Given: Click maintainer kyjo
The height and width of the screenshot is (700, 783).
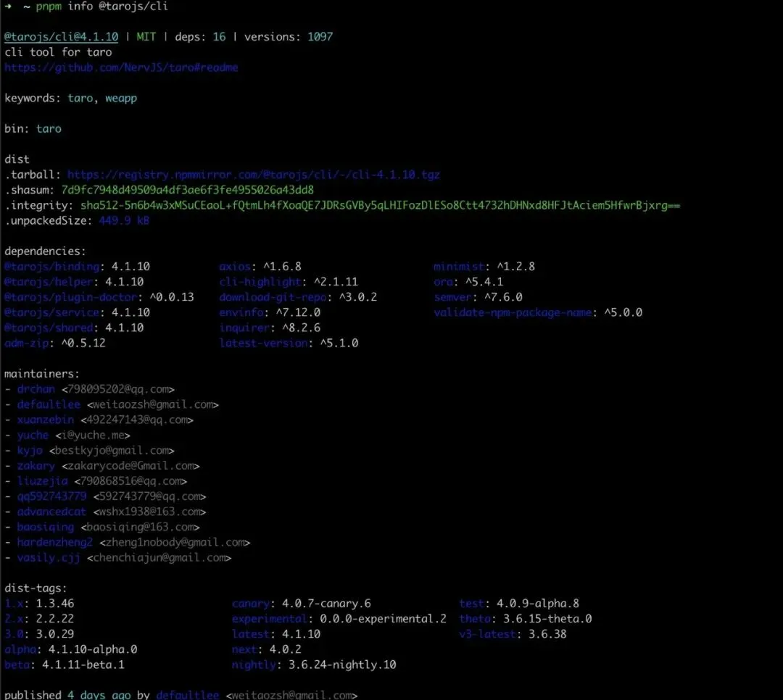Looking at the screenshot, I should click(x=30, y=451).
